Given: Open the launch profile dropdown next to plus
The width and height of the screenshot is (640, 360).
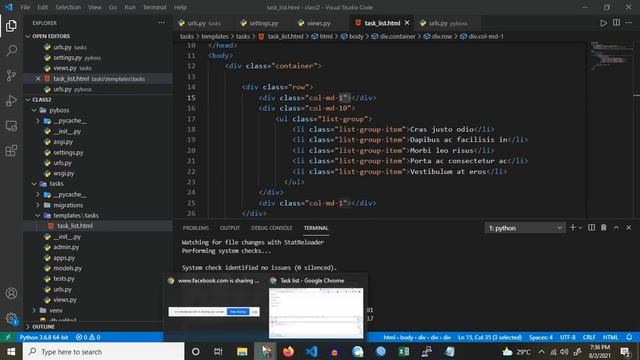Looking at the screenshot, I should click(x=580, y=228).
